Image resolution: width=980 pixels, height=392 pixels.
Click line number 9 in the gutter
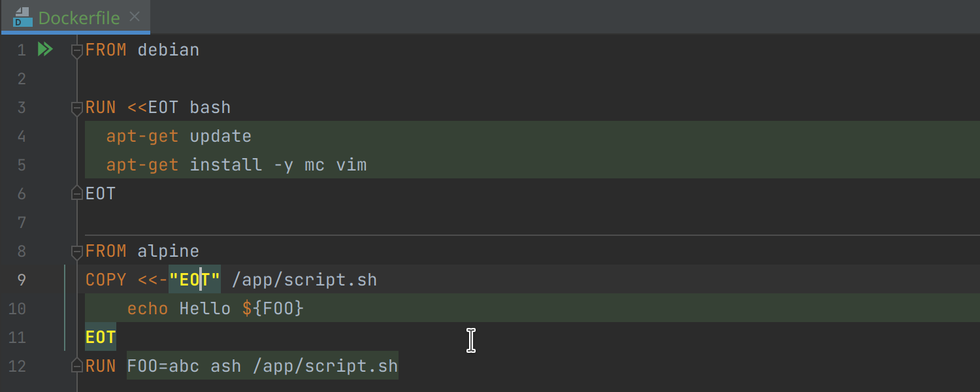22,280
